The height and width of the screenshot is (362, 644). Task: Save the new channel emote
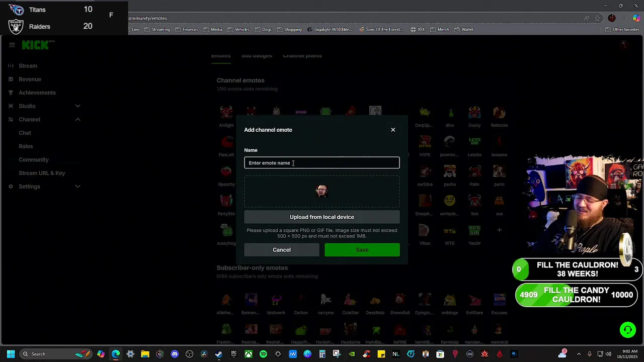(362, 250)
